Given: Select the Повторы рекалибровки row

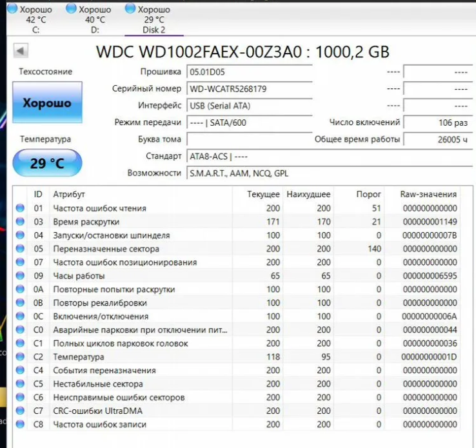Looking at the screenshot, I should click(237, 302).
